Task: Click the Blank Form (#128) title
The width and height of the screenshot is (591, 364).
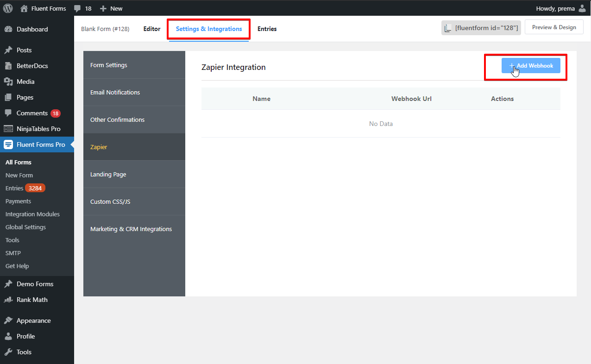Action: 105,29
